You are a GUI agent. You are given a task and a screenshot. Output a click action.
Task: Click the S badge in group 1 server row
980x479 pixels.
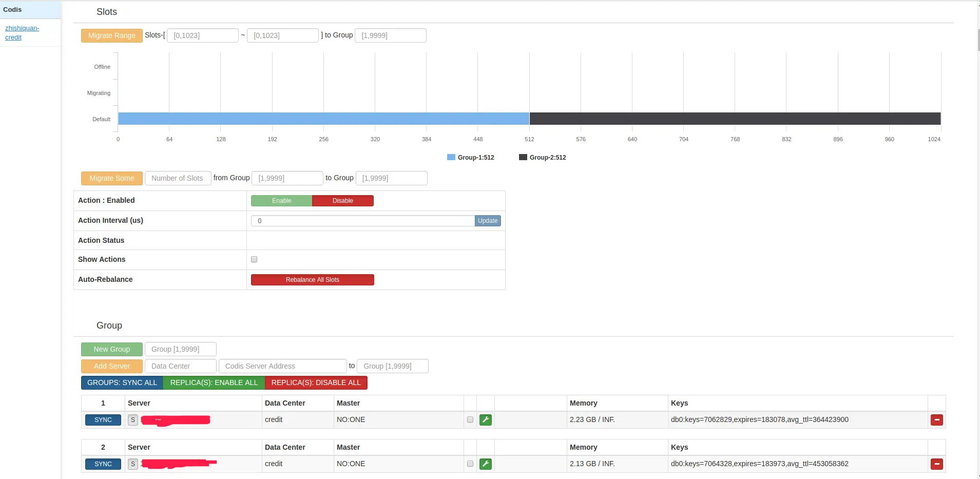(133, 420)
